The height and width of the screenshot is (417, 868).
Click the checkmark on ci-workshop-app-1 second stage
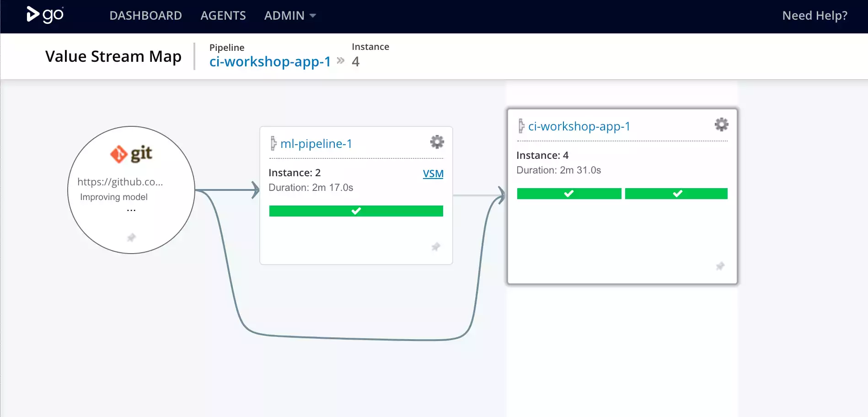(x=677, y=193)
